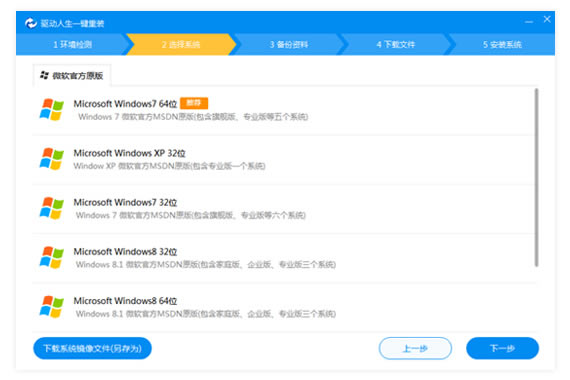Click the 上一步 button

415,348
